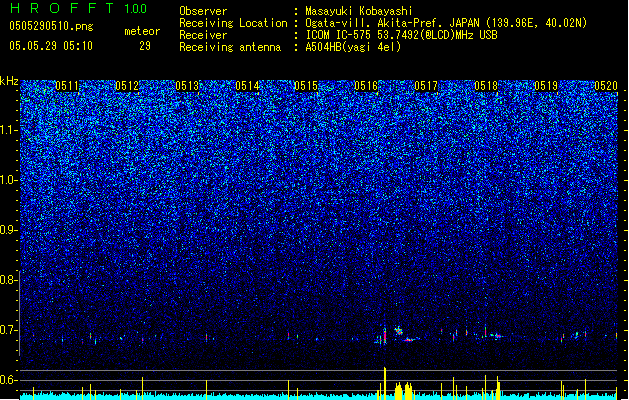The height and width of the screenshot is (400, 629).
Task: Click the ICOM IC-575 receiver text
Action: point(401,35)
